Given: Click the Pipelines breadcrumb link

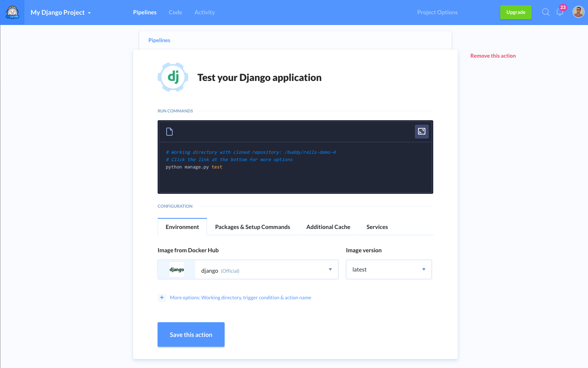Looking at the screenshot, I should click(159, 40).
